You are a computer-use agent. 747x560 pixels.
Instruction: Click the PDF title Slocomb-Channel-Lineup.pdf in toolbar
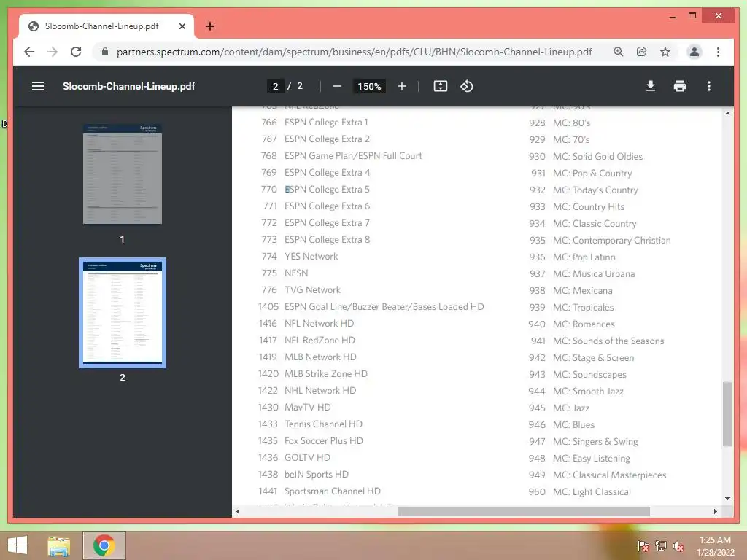(x=128, y=86)
